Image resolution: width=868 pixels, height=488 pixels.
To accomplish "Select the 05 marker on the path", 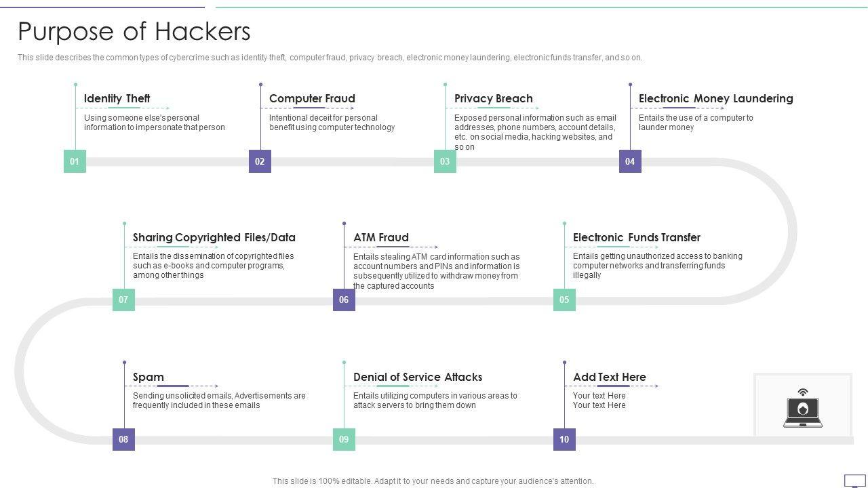I will point(564,300).
